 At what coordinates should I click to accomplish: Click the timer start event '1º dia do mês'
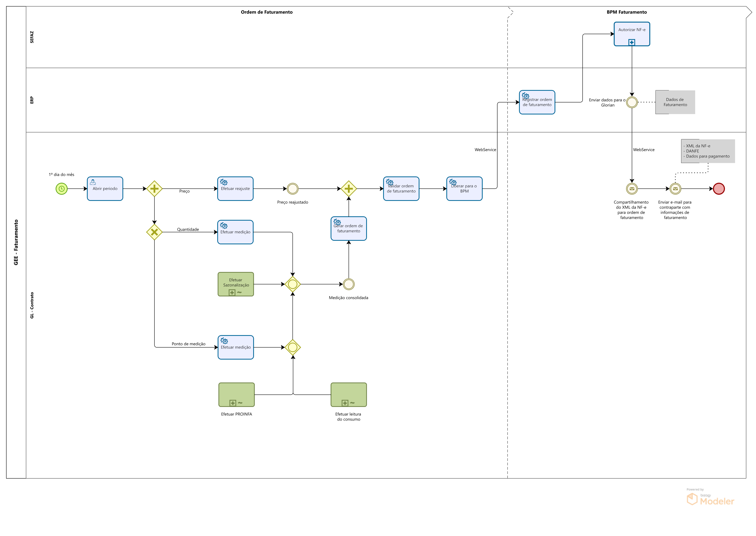pyautogui.click(x=61, y=189)
